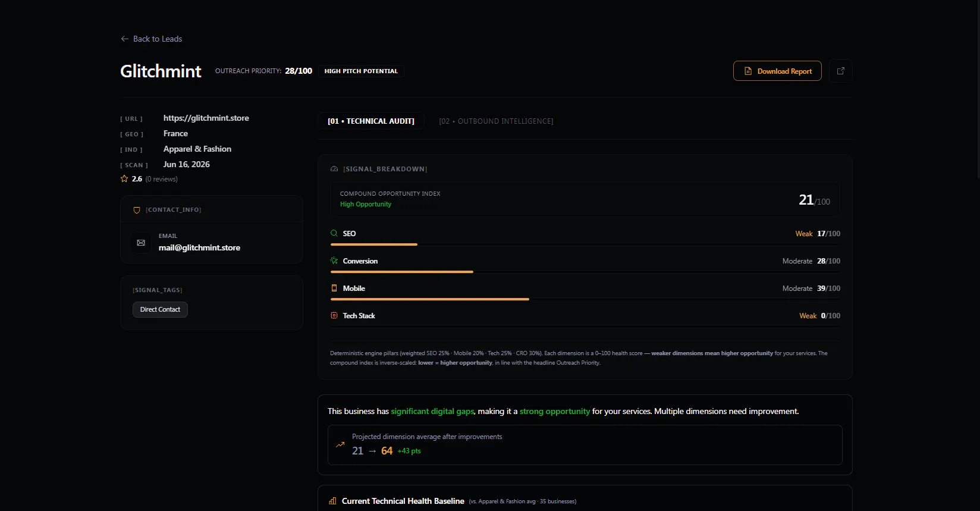
Task: Click the email envelope icon
Action: 141,243
